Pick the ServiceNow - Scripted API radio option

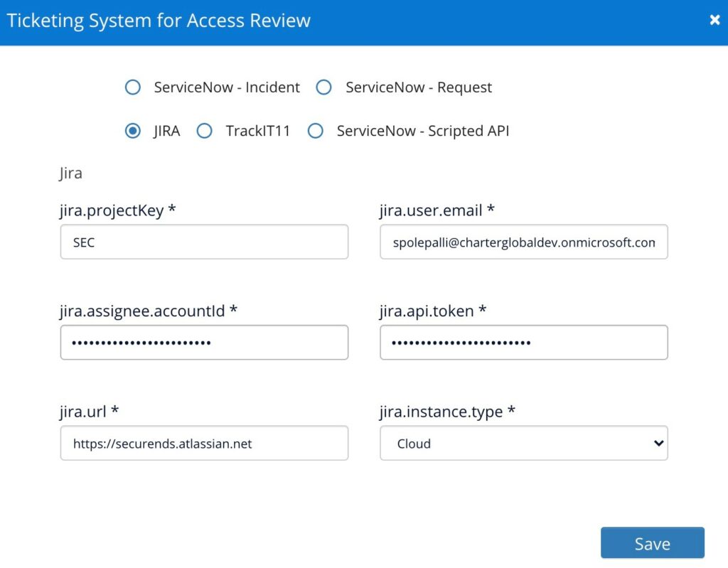click(x=315, y=131)
